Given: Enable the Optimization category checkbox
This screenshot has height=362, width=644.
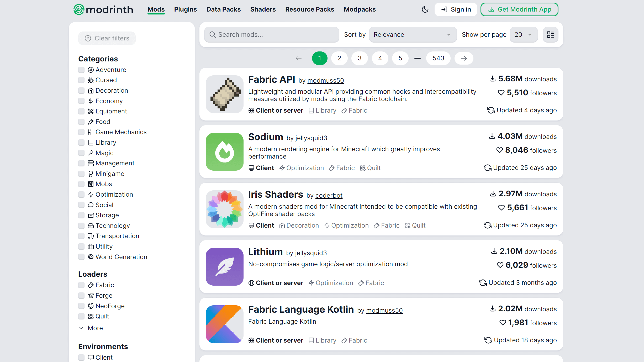Looking at the screenshot, I should click(81, 194).
